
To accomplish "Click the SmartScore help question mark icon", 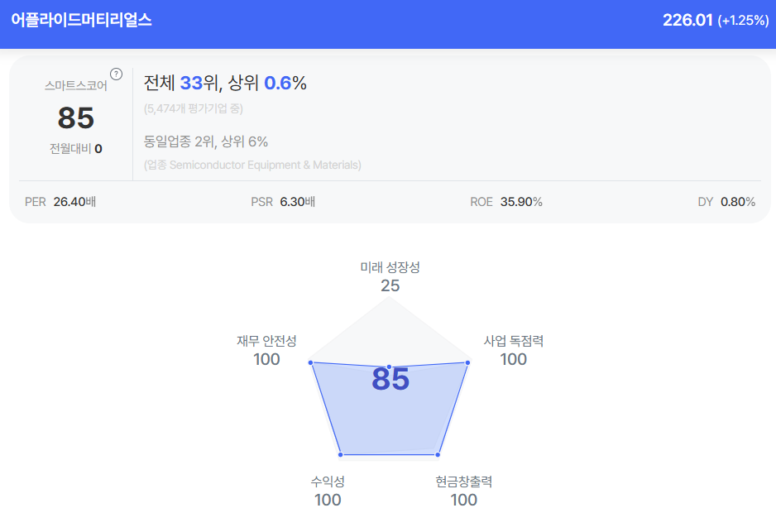I will 116,74.
